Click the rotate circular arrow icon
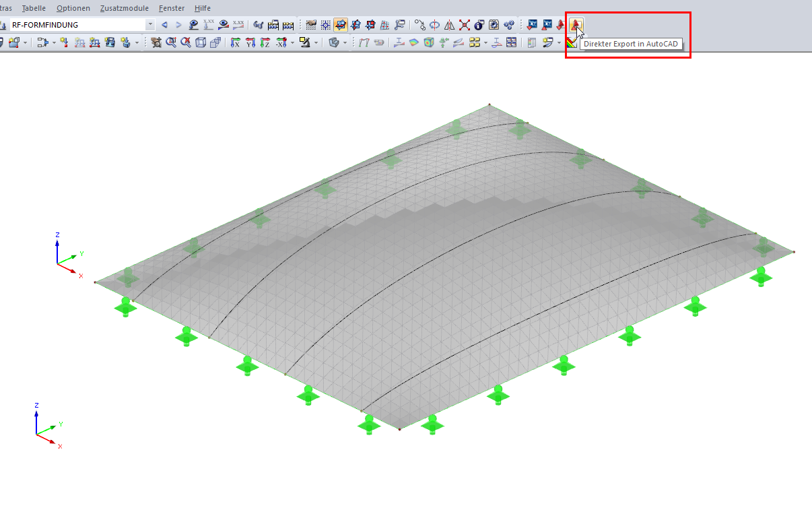Screen dimensions: 812x506 click(x=434, y=25)
